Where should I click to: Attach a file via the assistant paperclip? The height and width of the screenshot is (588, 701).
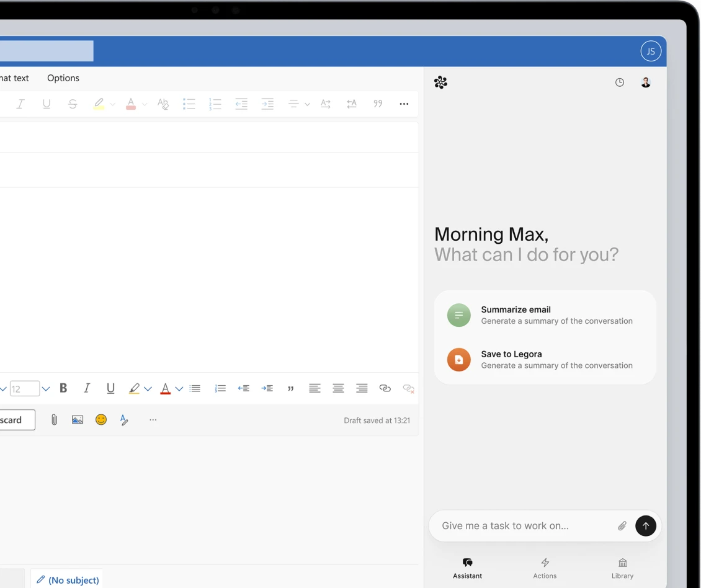coord(622,526)
